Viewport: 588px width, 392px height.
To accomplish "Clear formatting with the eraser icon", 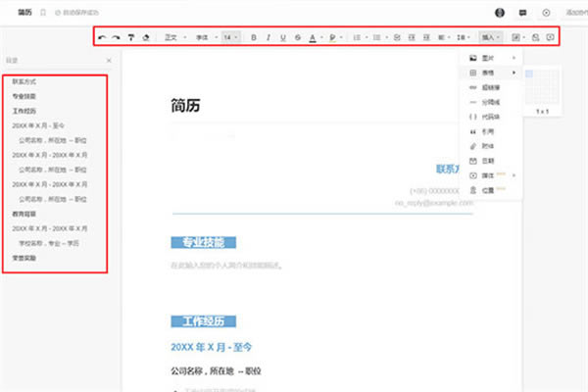I will [x=146, y=37].
